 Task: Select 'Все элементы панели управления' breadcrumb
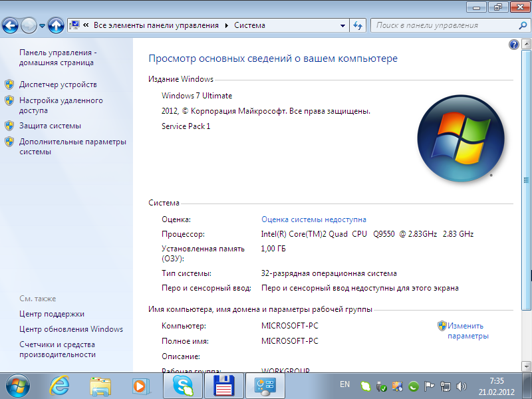[156, 25]
